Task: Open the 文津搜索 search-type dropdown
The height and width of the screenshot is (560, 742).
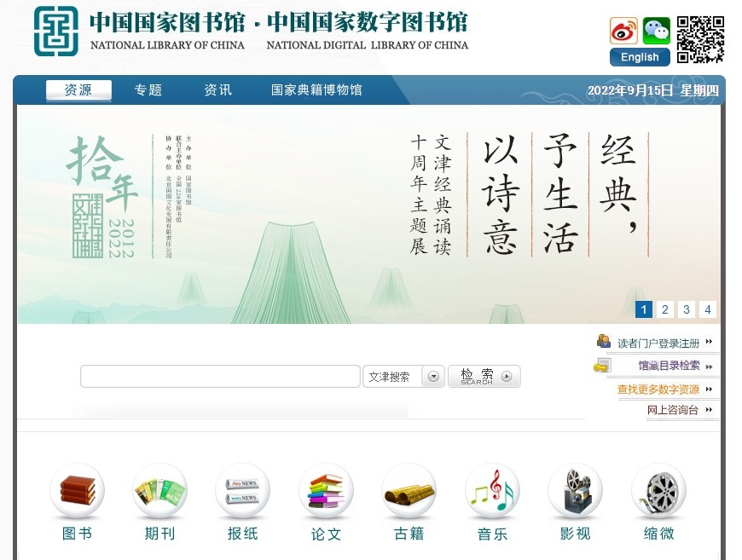Action: click(403, 377)
